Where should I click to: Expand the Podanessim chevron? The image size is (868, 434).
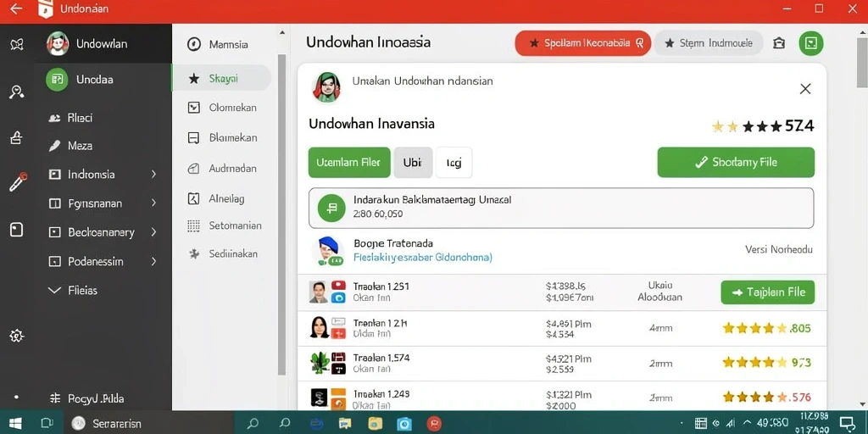coord(154,261)
